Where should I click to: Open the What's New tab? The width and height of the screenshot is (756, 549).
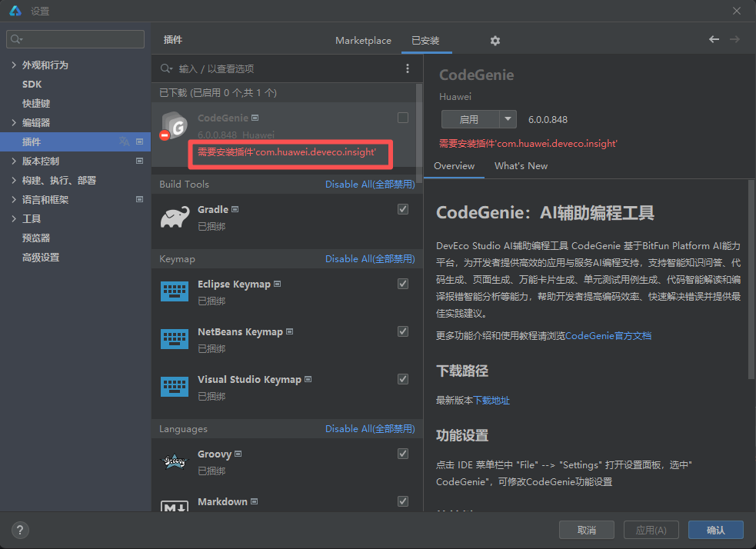coord(521,166)
